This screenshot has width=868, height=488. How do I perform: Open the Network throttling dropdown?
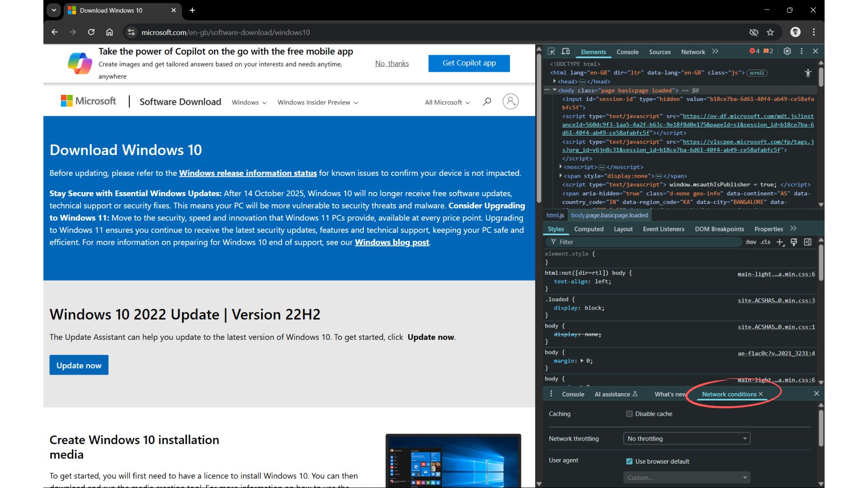(x=686, y=439)
